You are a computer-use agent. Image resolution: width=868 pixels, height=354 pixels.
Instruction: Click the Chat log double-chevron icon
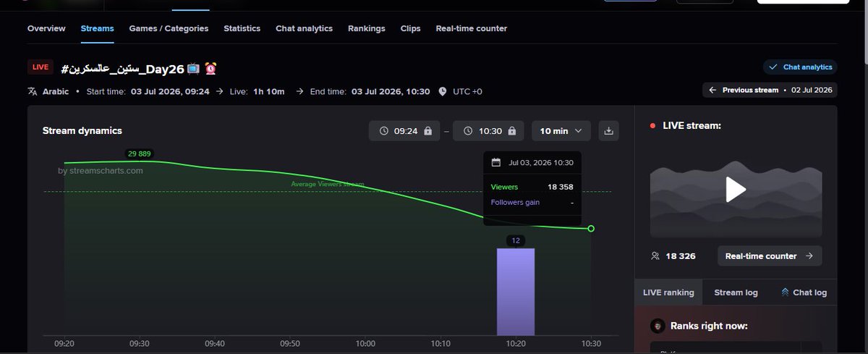pyautogui.click(x=785, y=292)
